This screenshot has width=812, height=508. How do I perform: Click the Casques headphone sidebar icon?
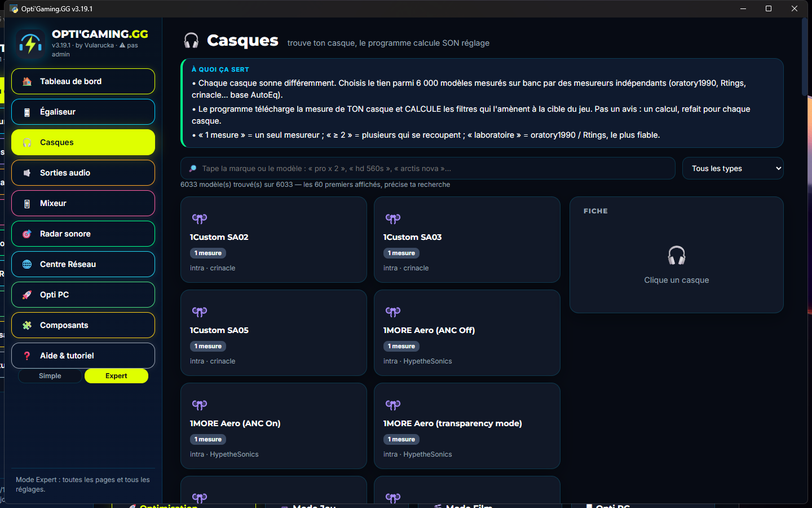pyautogui.click(x=27, y=142)
